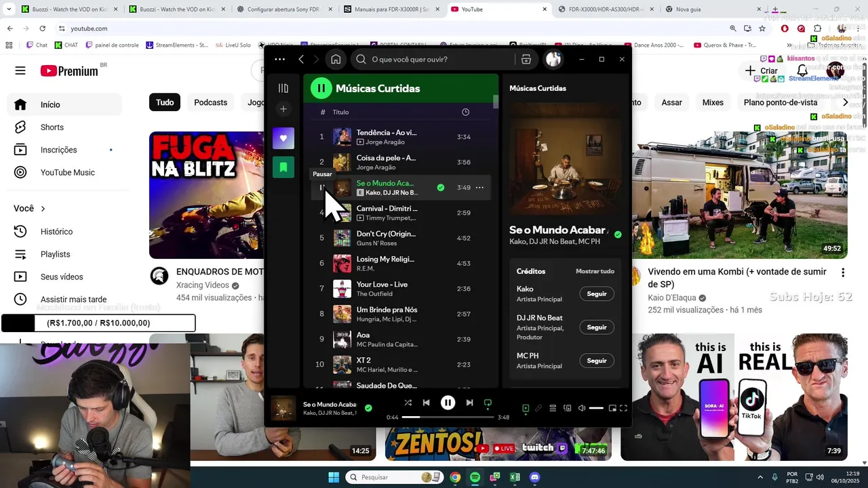Click YouTube Criar button
868x488 pixels.
click(762, 70)
